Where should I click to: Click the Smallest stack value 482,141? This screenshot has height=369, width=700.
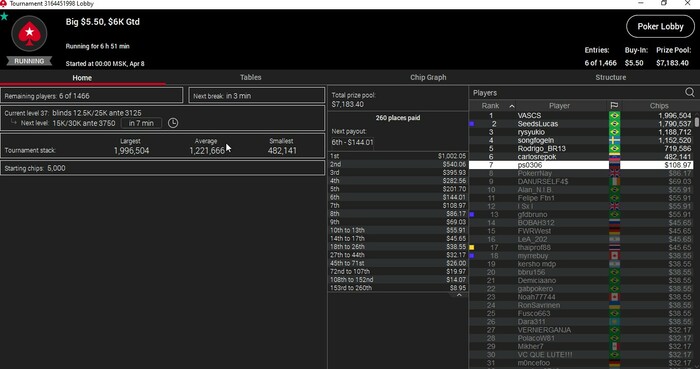(282, 151)
